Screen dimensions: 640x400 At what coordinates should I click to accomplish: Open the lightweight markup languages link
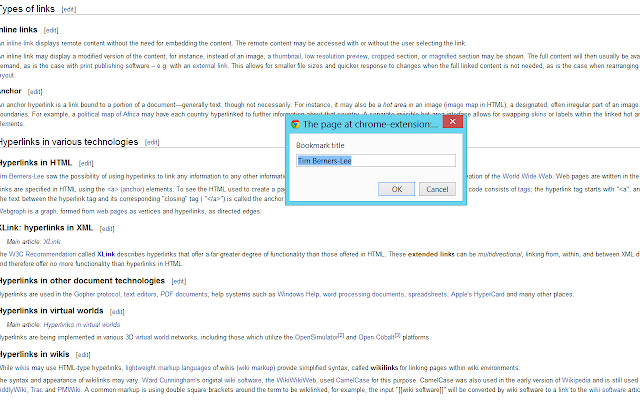click(168, 368)
